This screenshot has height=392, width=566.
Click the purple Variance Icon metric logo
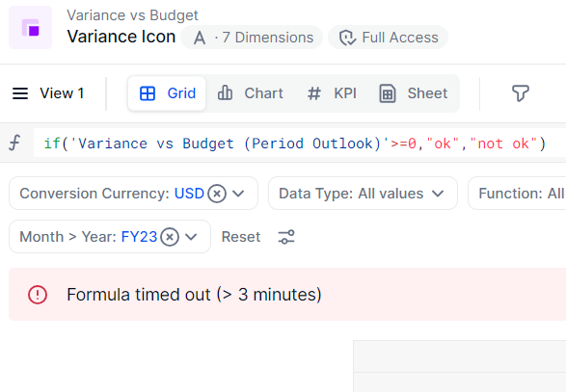30,27
